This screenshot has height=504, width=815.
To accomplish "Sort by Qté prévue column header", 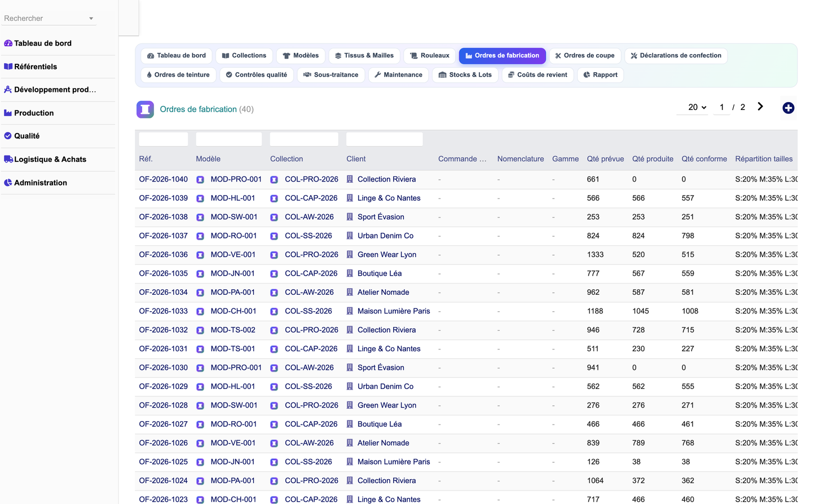I will pos(605,159).
